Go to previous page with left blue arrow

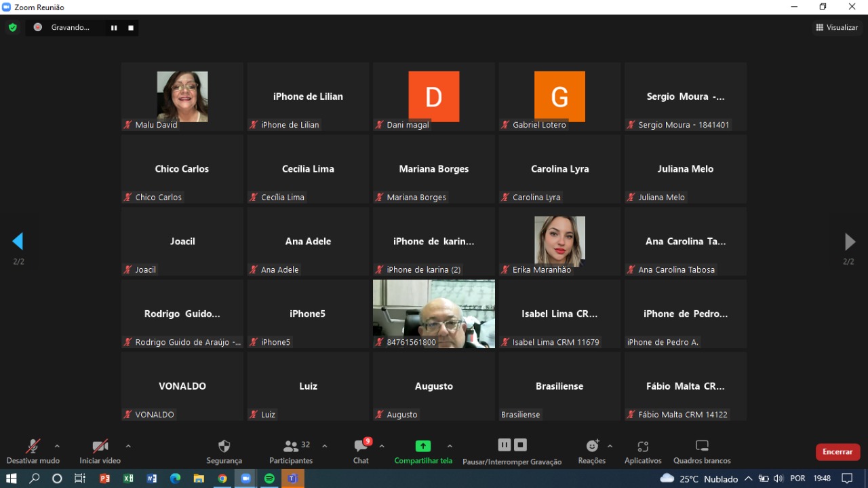click(18, 242)
